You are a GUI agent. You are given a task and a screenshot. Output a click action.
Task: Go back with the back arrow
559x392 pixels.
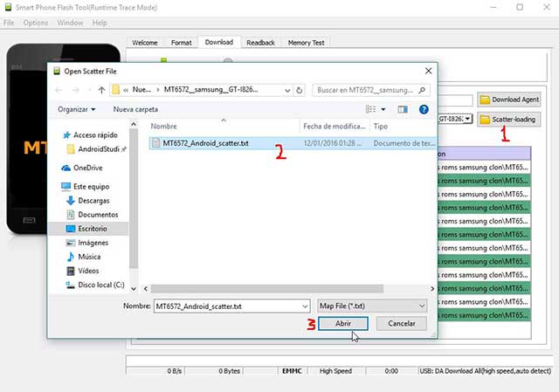pos(59,90)
